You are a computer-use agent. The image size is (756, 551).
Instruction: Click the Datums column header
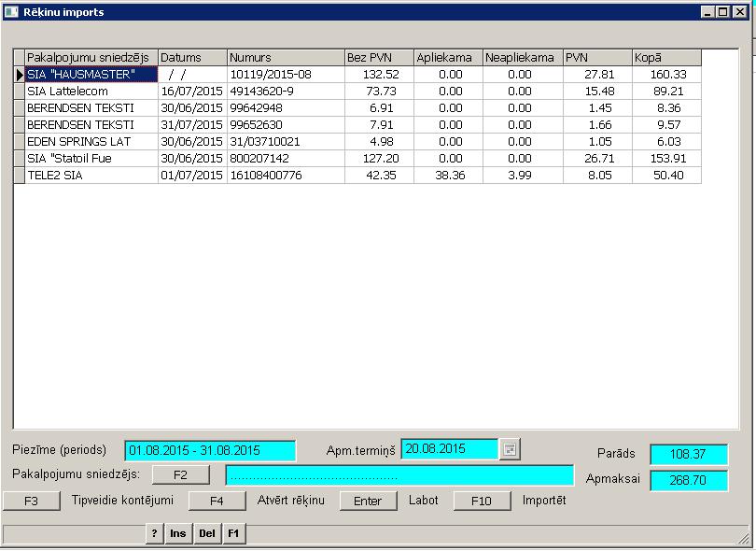(192, 57)
